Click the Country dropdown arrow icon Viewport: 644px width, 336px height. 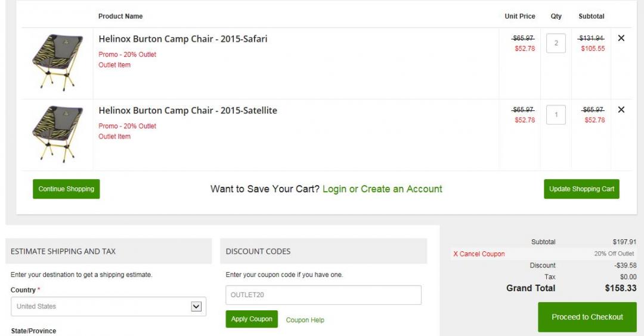(x=196, y=307)
